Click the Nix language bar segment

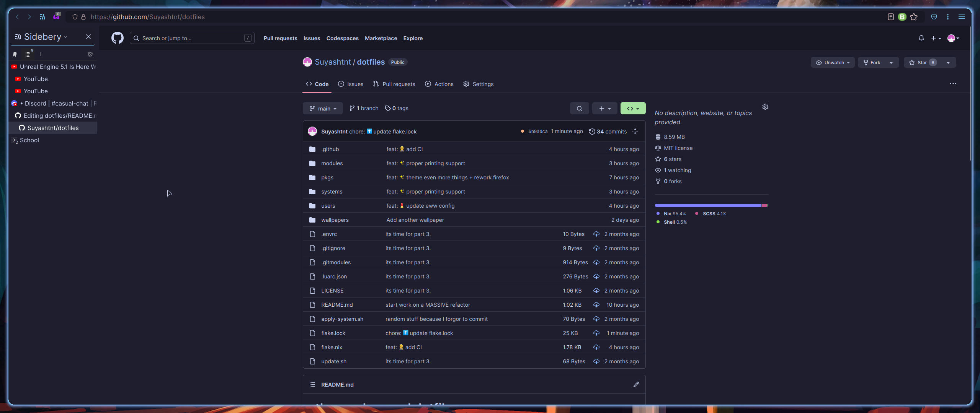click(708, 205)
